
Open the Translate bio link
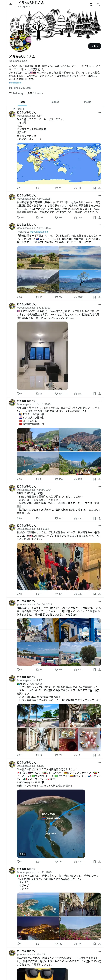point(15,82)
